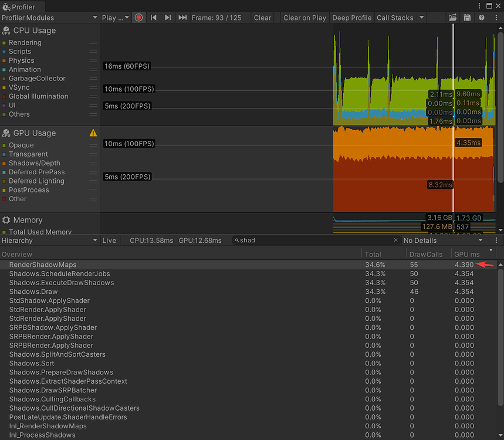Image resolution: width=504 pixels, height=440 pixels.
Task: Click the GPU Usage warning triangle icon
Action: click(x=93, y=133)
